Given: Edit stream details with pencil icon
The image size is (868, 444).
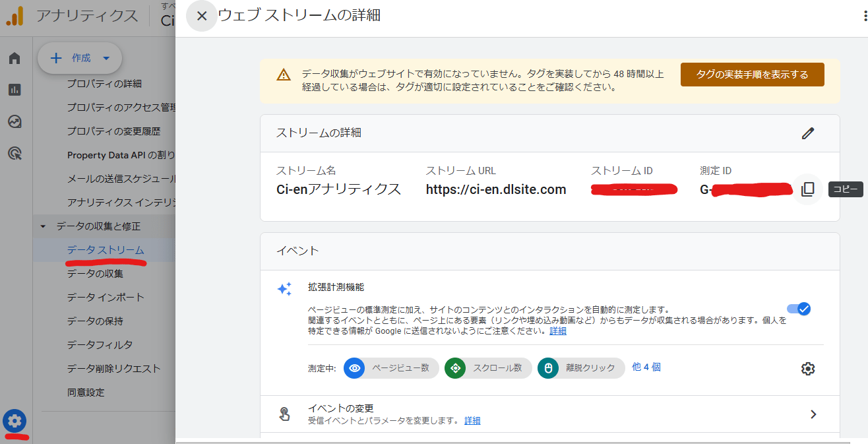Looking at the screenshot, I should 808,133.
